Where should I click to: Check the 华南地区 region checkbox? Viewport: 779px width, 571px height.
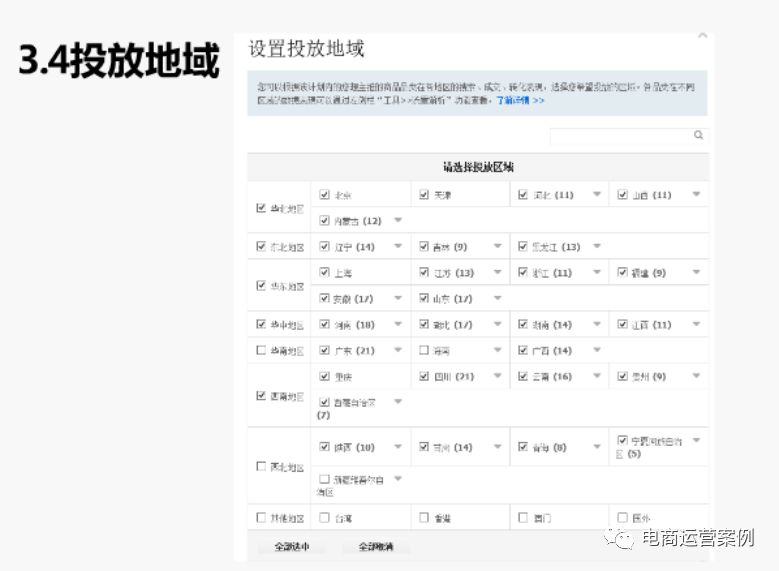pyautogui.click(x=261, y=350)
